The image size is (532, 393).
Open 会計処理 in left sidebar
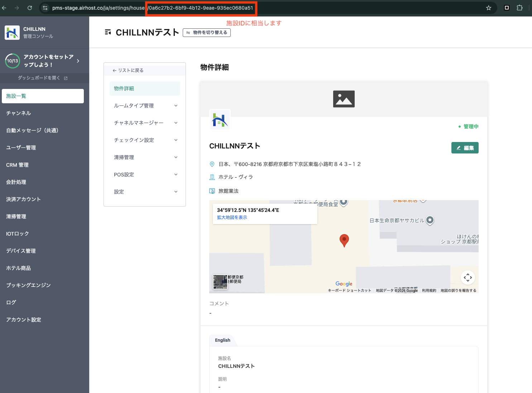(x=43, y=182)
